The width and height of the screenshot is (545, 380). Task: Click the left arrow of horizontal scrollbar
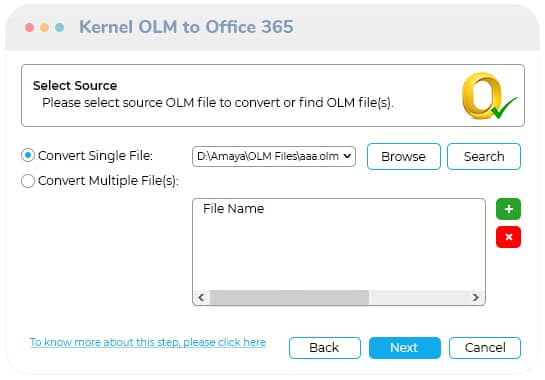(x=201, y=297)
